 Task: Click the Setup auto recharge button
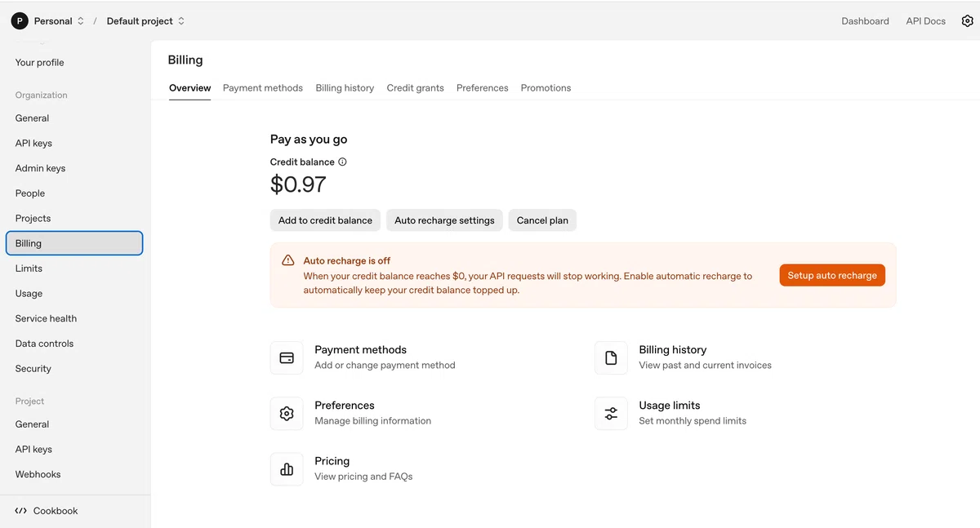tap(832, 275)
